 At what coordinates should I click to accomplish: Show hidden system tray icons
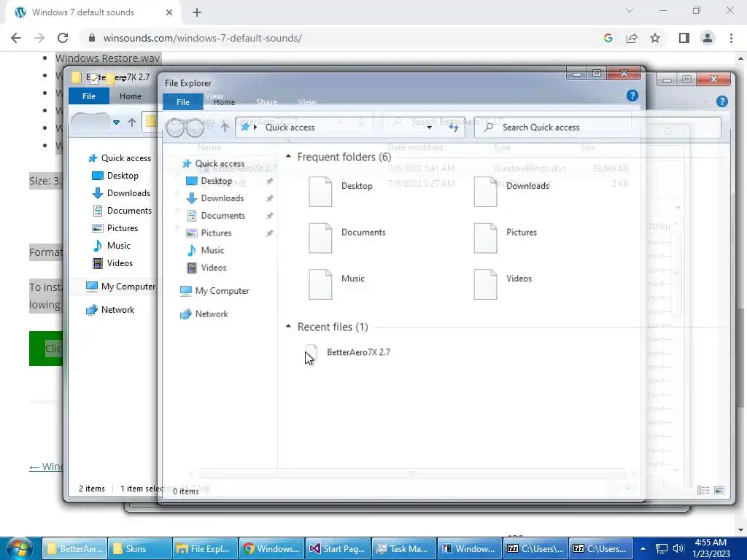click(x=643, y=548)
